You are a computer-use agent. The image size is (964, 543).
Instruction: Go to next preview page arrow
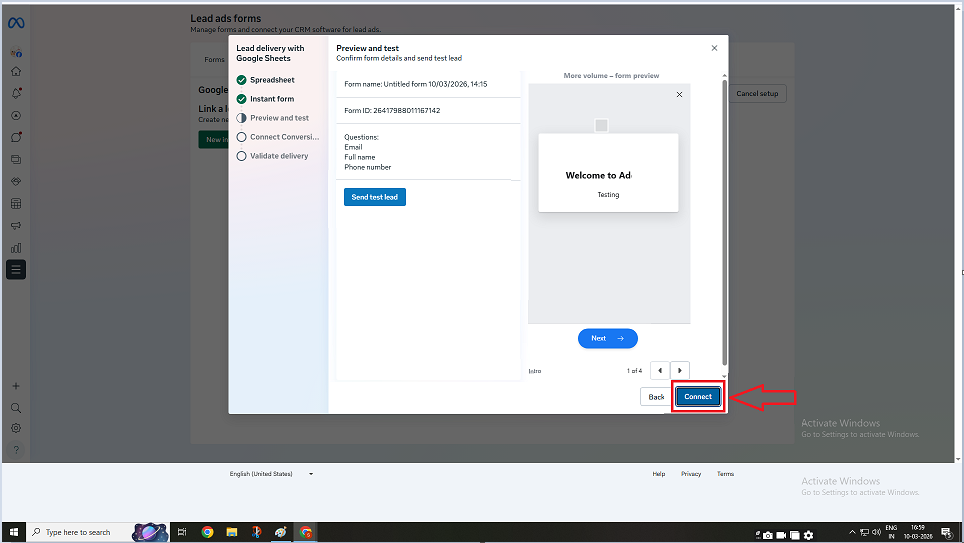[x=680, y=371]
